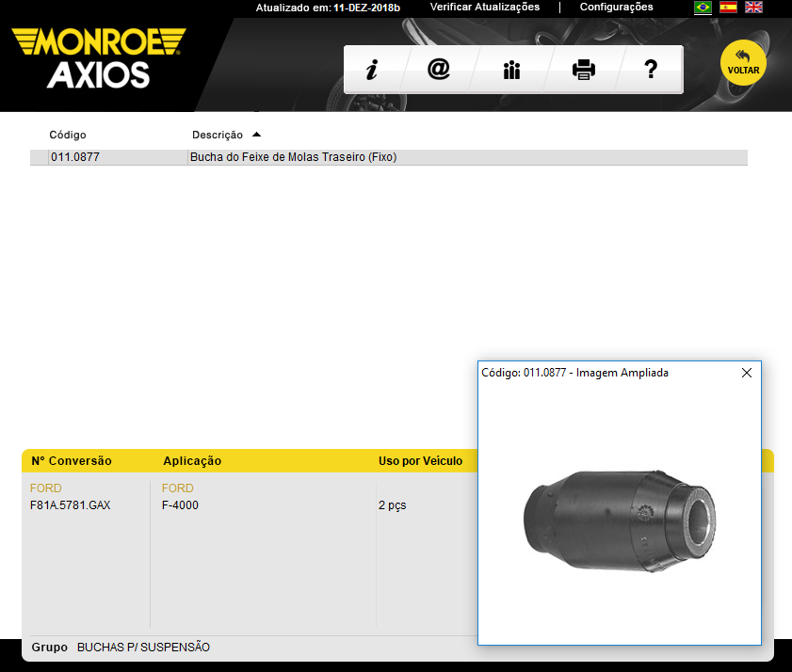
Task: Click the Código column header
Action: [68, 135]
